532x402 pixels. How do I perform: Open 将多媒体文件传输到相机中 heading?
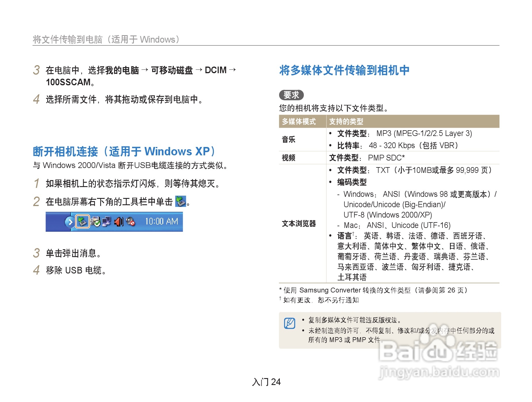click(344, 69)
